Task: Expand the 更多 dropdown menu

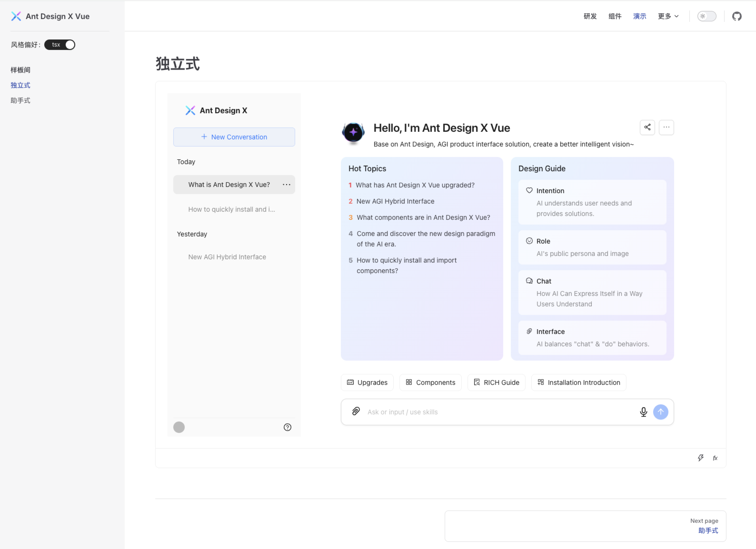Action: (668, 16)
